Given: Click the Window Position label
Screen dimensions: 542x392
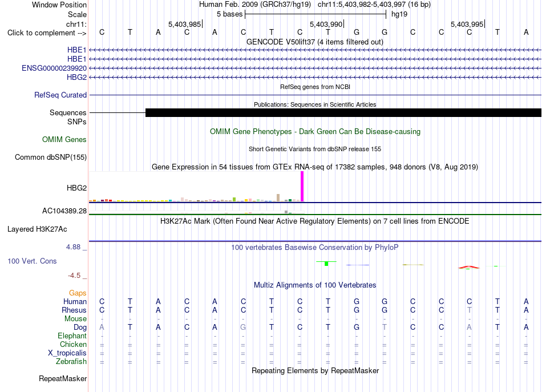Looking at the screenshot, I should point(59,5).
